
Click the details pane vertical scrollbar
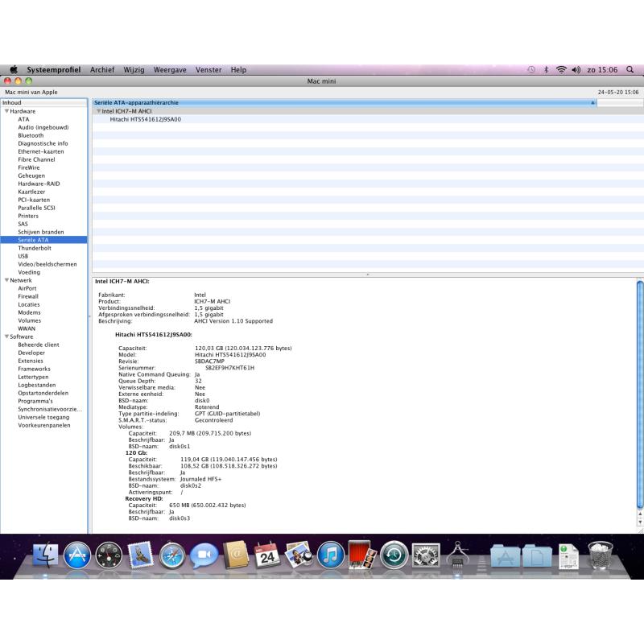640,394
